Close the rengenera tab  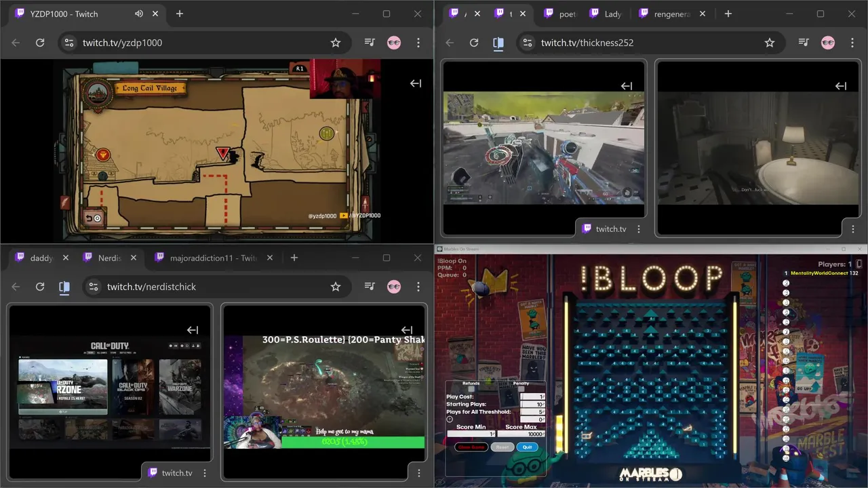coord(703,14)
